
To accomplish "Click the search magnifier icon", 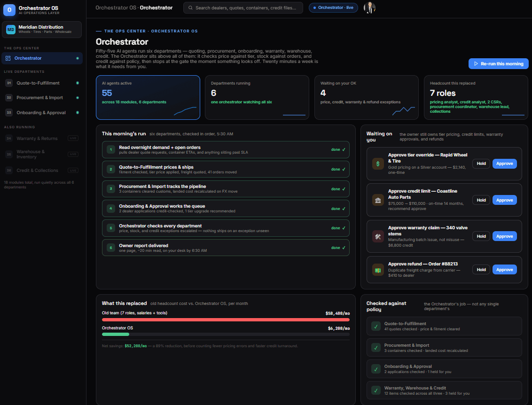I will (x=190, y=8).
